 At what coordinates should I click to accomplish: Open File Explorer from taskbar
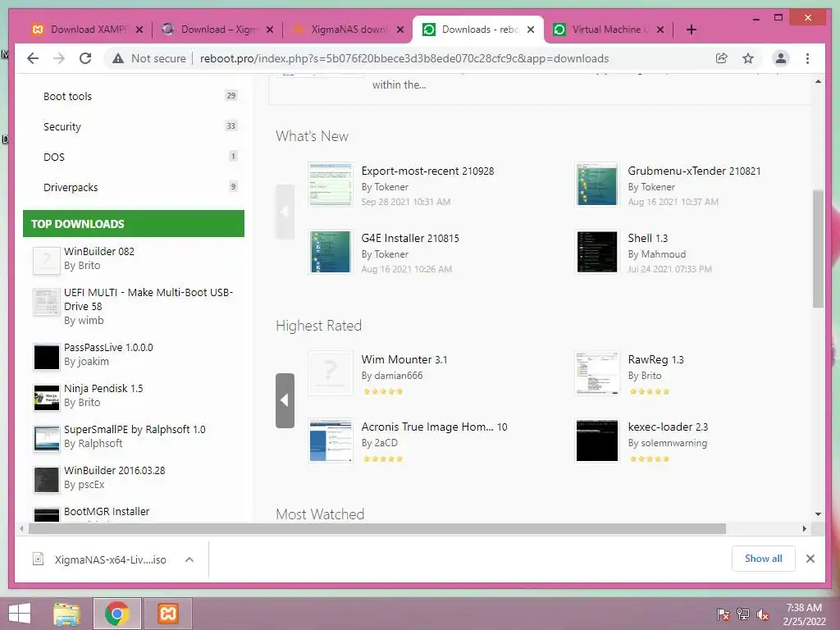point(66,614)
